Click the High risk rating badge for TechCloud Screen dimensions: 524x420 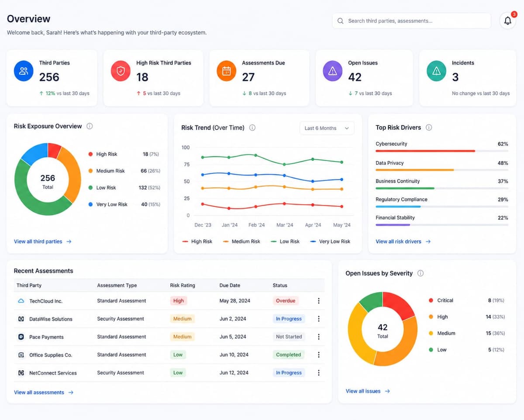[x=179, y=301]
